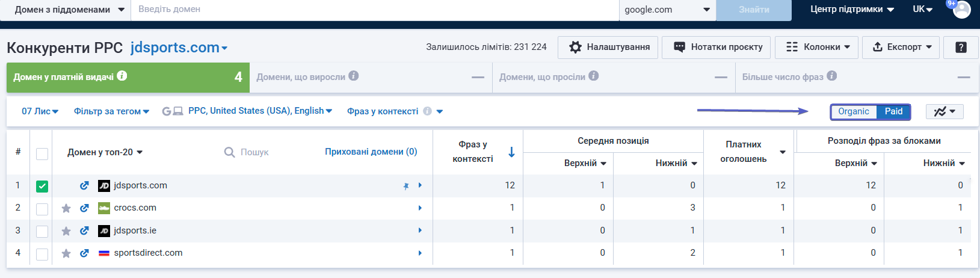Open the Фільтр за тегом dropdown
The width and height of the screenshot is (980, 278).
click(111, 111)
